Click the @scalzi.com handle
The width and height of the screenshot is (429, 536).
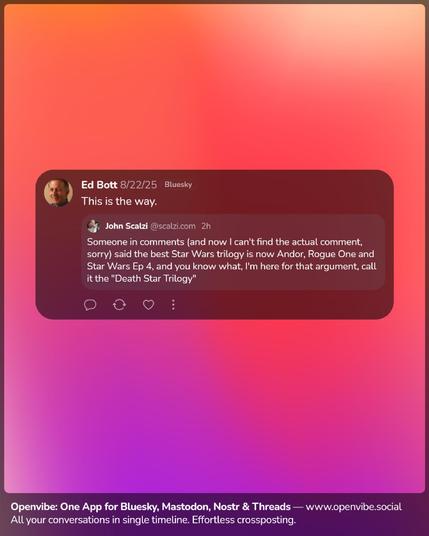173,226
